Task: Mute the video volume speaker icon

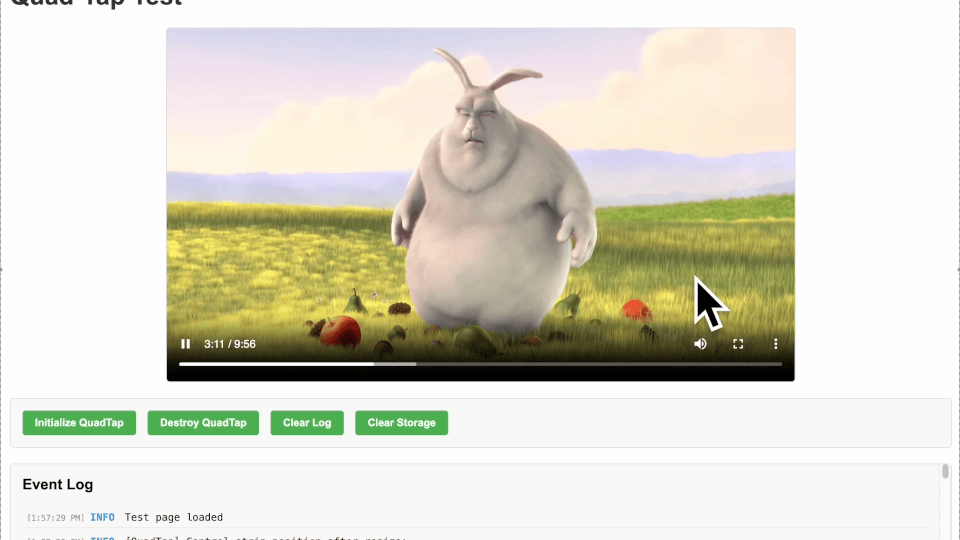Action: 700,344
